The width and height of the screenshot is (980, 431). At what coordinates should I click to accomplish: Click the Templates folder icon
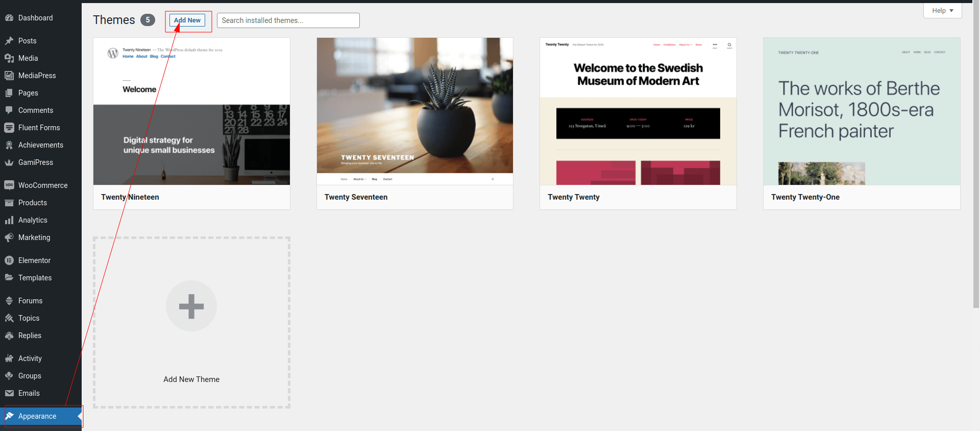pos(9,278)
